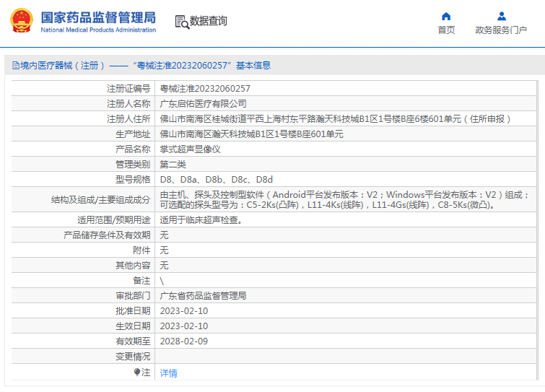Click the document icon before 境内医疗器械

tap(16, 65)
